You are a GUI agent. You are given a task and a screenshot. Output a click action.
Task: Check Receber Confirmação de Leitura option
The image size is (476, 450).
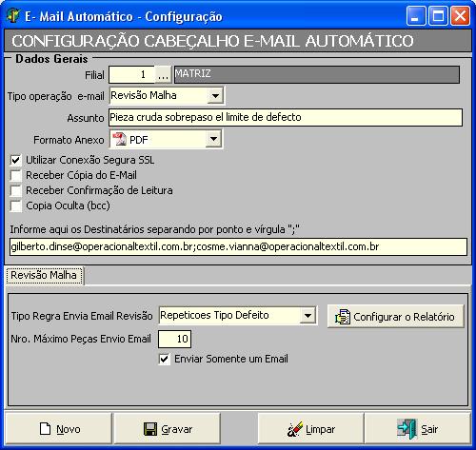(16, 190)
